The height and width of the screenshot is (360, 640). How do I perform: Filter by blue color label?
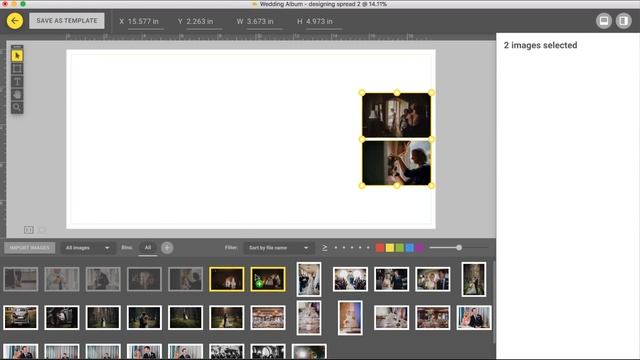(x=410, y=248)
